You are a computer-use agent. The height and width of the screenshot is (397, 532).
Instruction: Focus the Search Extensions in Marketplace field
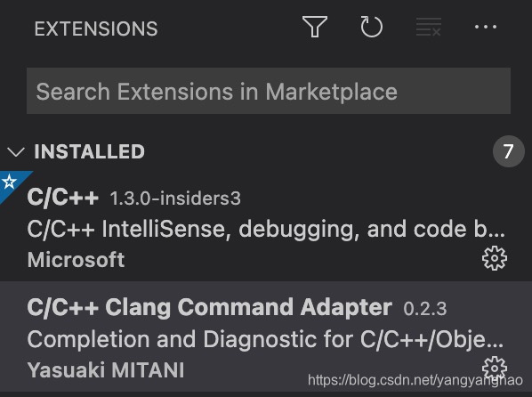coord(269,91)
